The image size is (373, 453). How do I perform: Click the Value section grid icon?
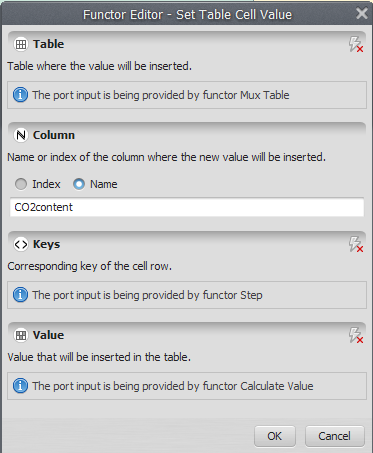(21, 335)
